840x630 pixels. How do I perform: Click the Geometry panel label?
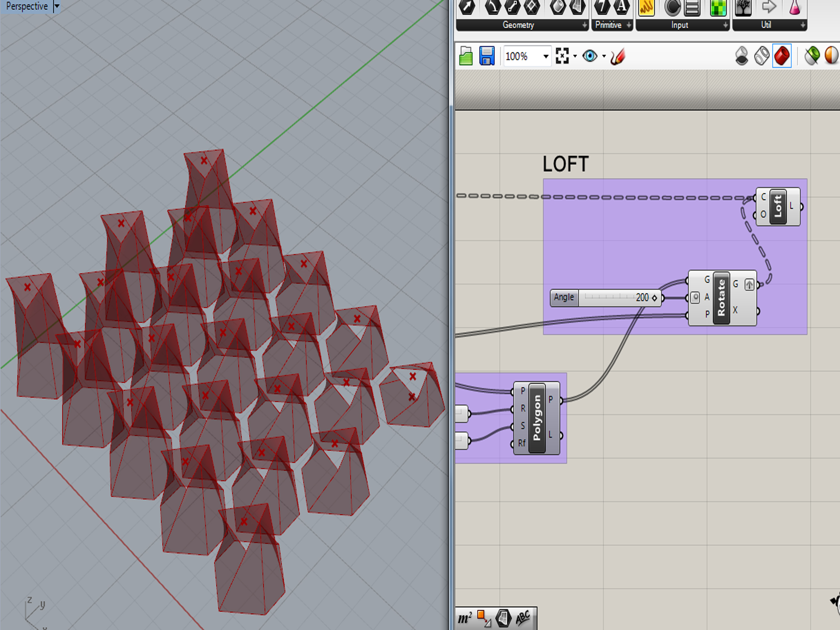[x=518, y=25]
